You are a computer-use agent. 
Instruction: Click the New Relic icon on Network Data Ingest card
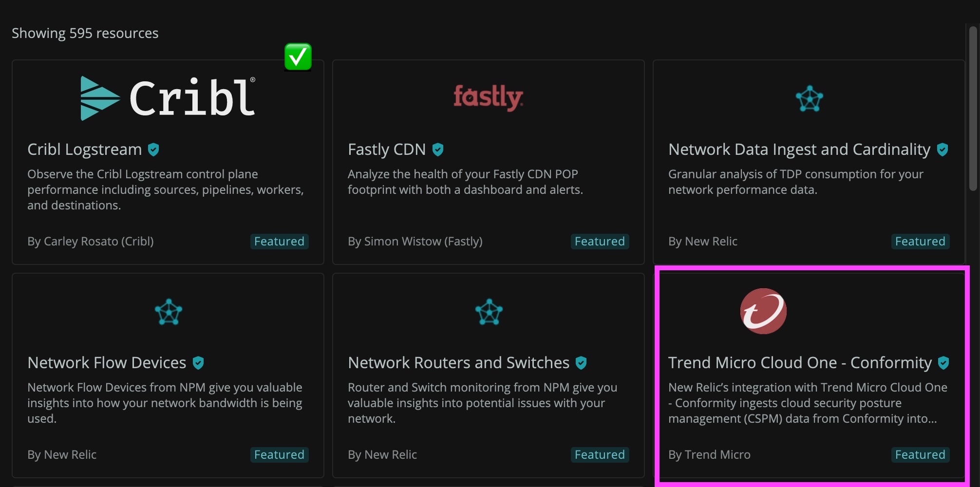[x=808, y=99]
